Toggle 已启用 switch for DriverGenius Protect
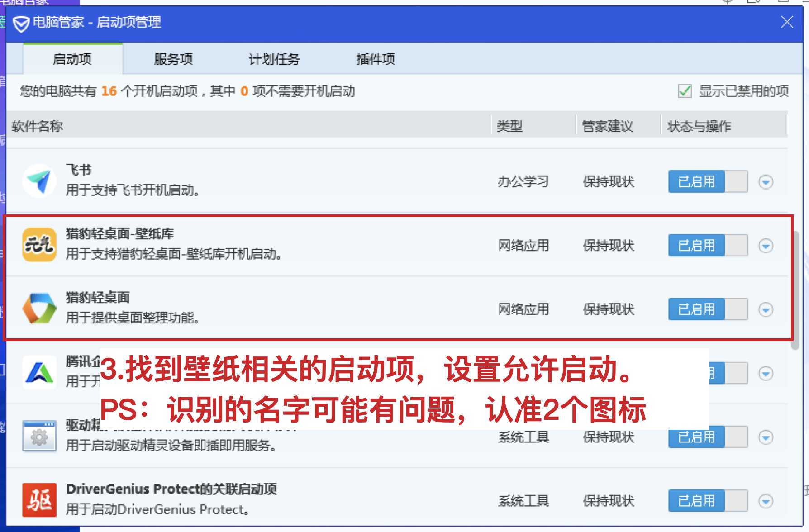809x532 pixels. pos(708,500)
